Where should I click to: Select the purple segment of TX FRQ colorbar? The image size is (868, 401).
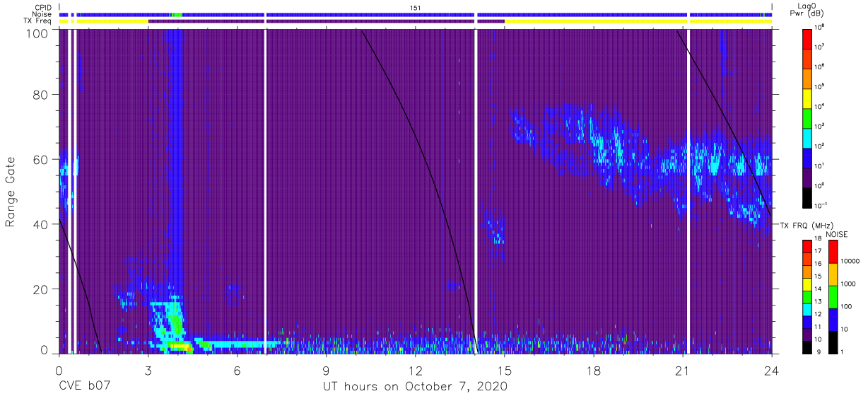coord(807,335)
